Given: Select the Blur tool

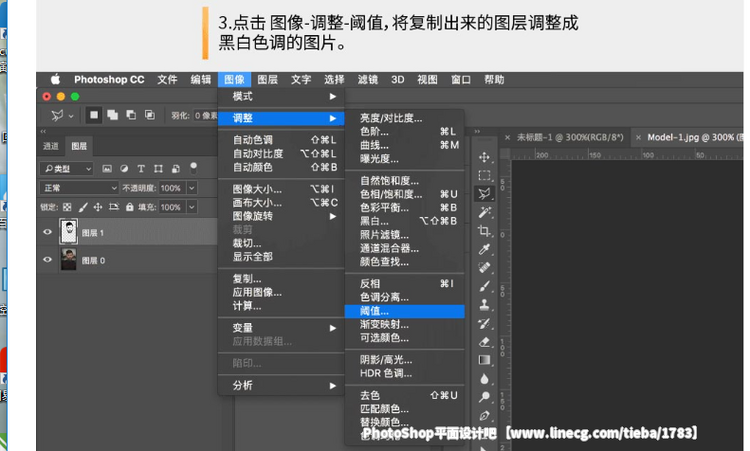Looking at the screenshot, I should (x=484, y=379).
